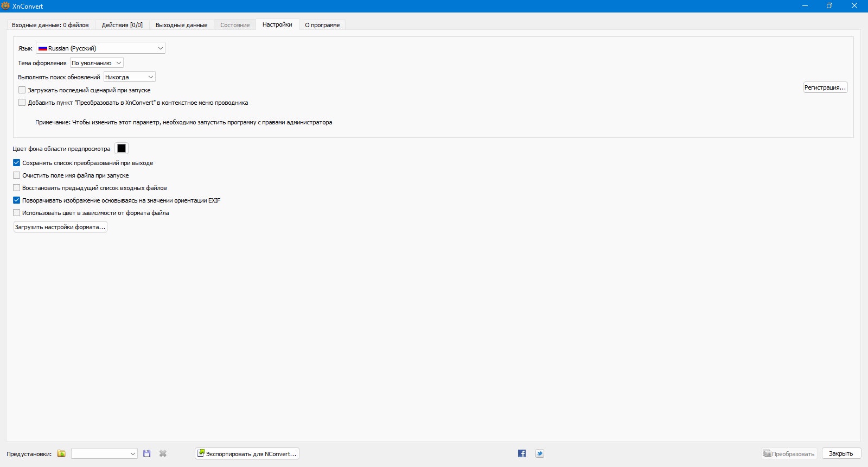This screenshot has height=467, width=868.
Task: Click XnConvert app icon in title bar
Action: pos(5,6)
